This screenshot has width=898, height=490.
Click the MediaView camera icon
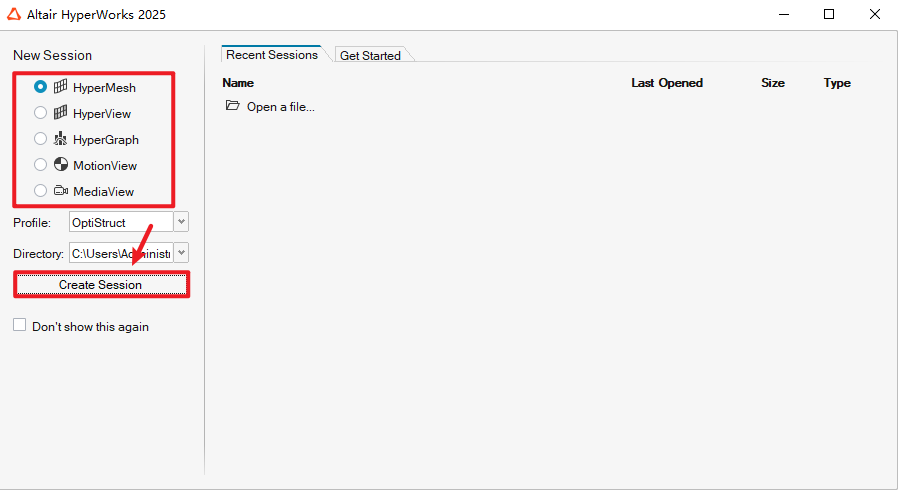(x=60, y=191)
